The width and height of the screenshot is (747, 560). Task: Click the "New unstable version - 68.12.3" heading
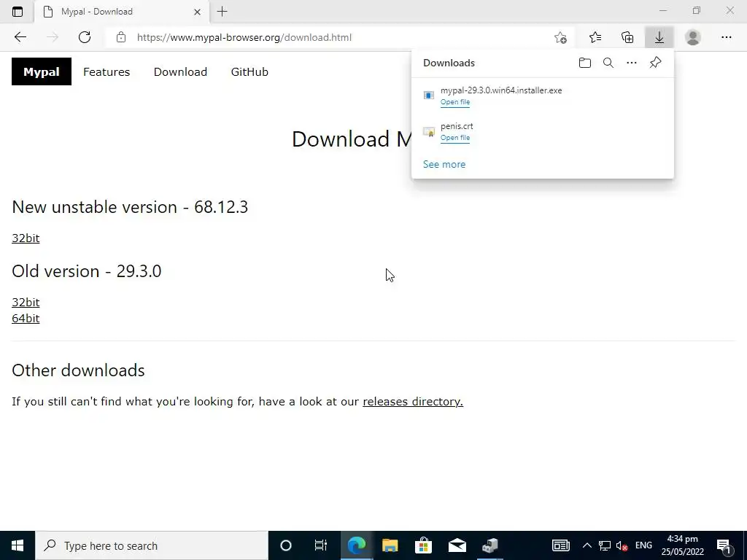(x=130, y=207)
